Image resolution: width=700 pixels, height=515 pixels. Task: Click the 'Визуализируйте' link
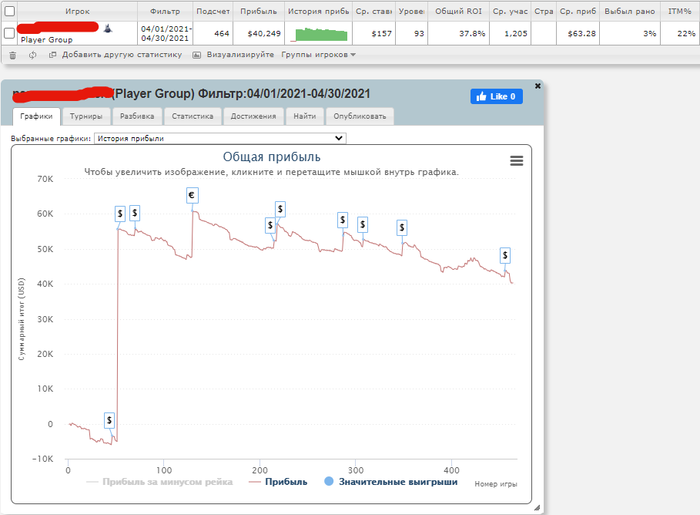[240, 55]
